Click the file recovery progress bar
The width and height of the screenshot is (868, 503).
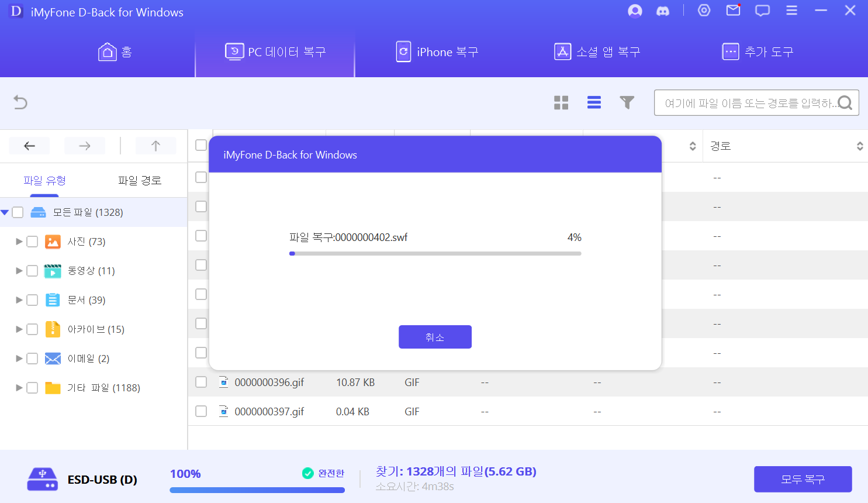point(435,254)
